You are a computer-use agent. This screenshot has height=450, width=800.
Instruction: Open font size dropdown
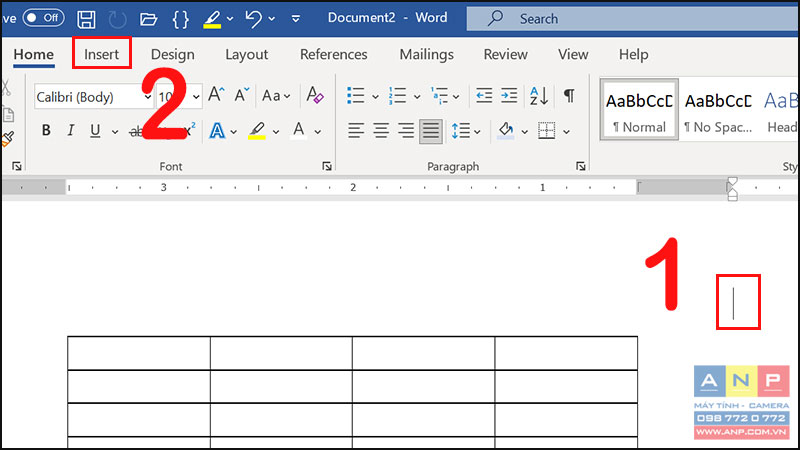(196, 96)
